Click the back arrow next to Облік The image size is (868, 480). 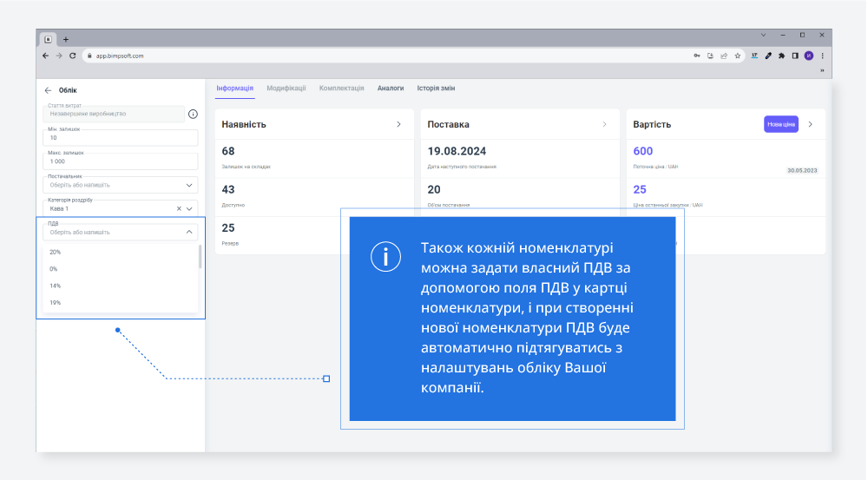48,90
